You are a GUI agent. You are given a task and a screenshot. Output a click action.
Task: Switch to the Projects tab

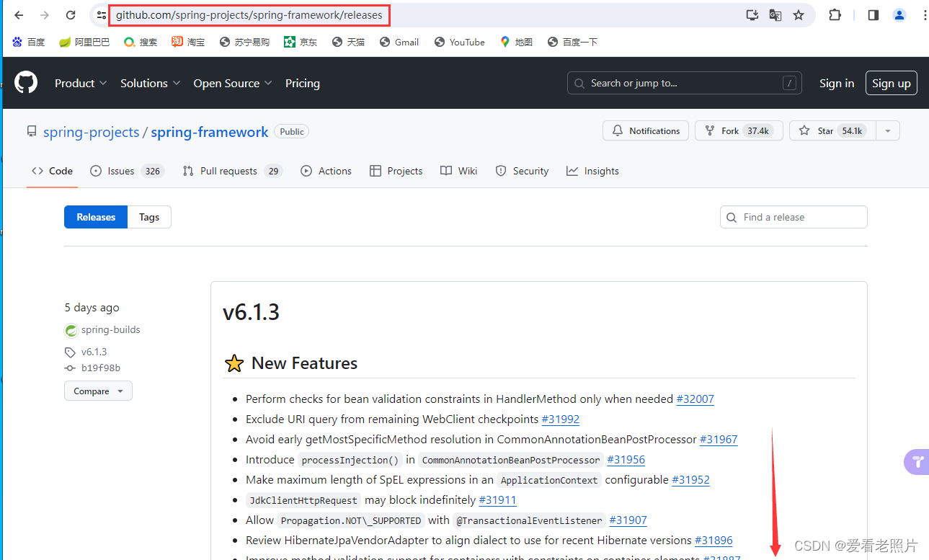396,171
